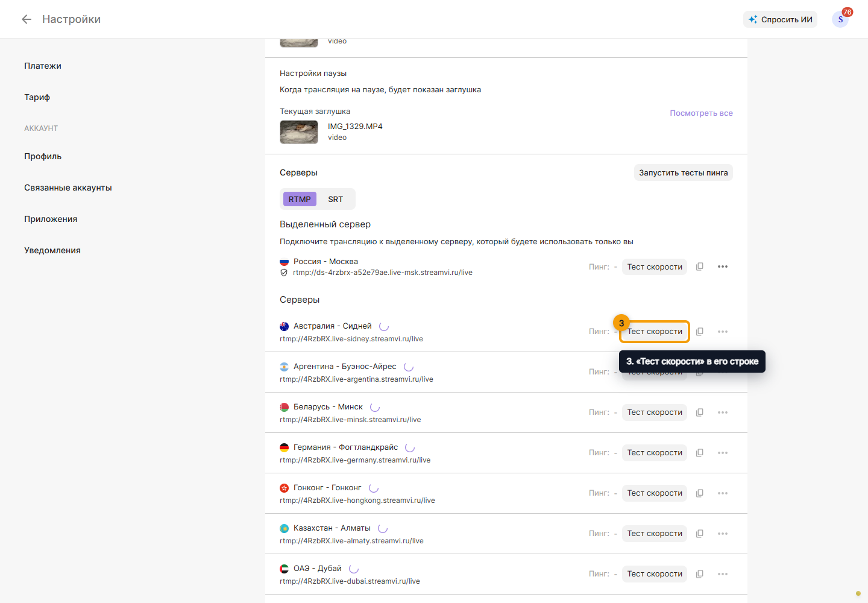Switch to the SRT protocol tab
The height and width of the screenshot is (603, 868).
click(x=335, y=199)
